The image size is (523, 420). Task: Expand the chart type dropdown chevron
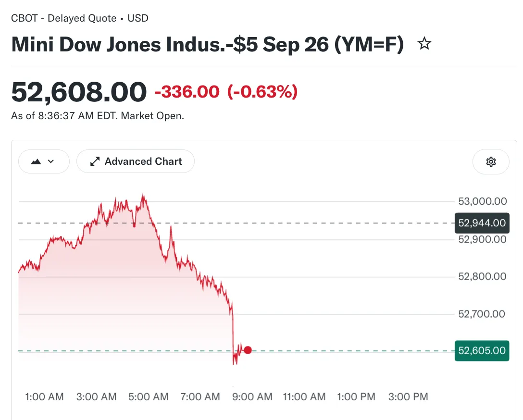pyautogui.click(x=50, y=161)
